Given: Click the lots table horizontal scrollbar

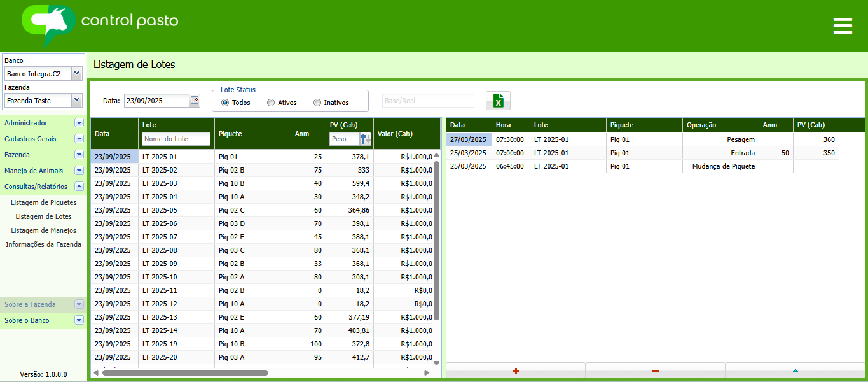Looking at the screenshot, I should tap(185, 372).
